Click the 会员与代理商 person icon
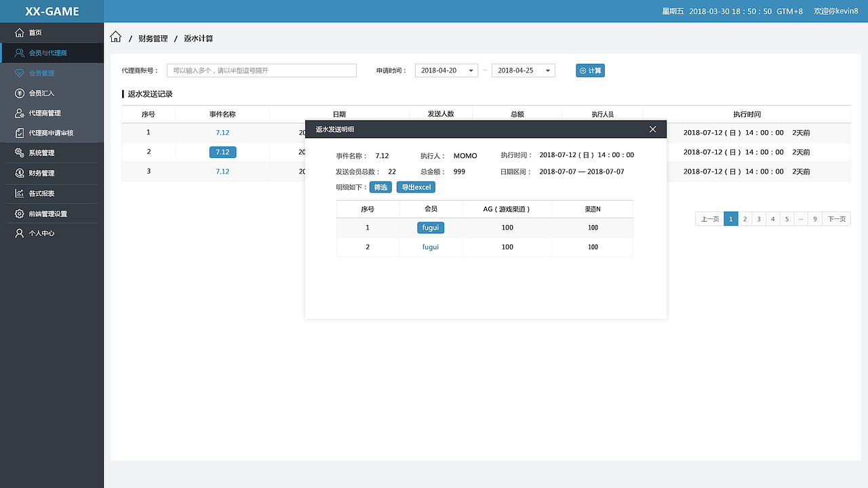The height and width of the screenshot is (488, 868). point(19,53)
